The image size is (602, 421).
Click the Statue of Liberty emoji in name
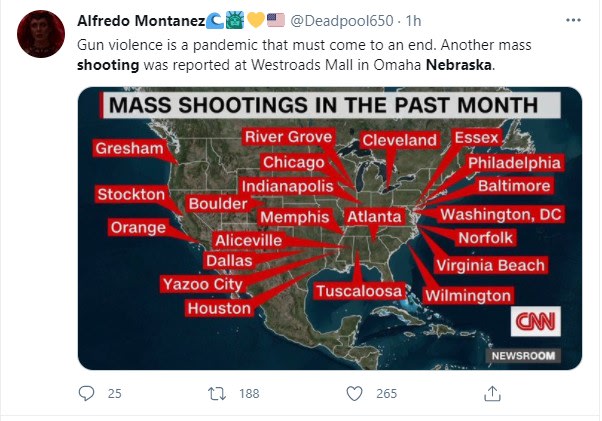(235, 20)
